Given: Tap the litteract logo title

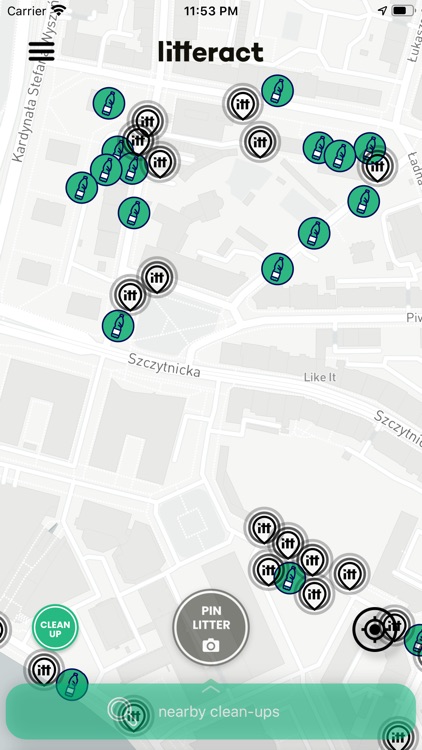Looking at the screenshot, I should (211, 52).
